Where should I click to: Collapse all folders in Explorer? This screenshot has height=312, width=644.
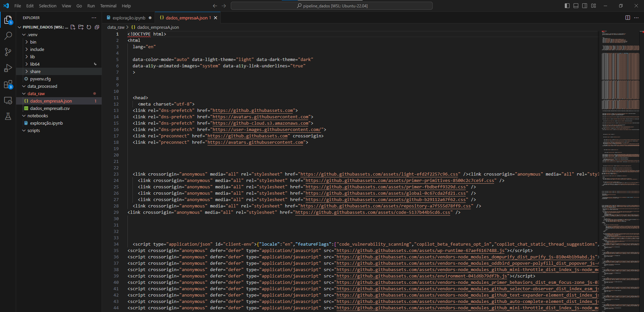point(97,27)
